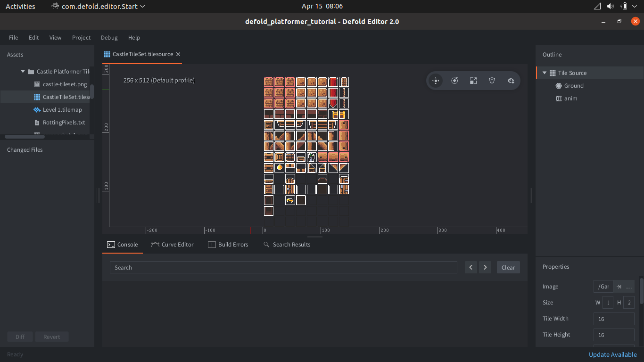
Task: Click the RottingPixels.txt document icon
Action: pyautogui.click(x=37, y=123)
